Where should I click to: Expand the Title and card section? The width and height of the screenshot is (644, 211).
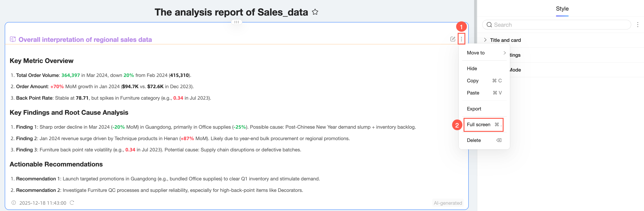[x=485, y=40]
